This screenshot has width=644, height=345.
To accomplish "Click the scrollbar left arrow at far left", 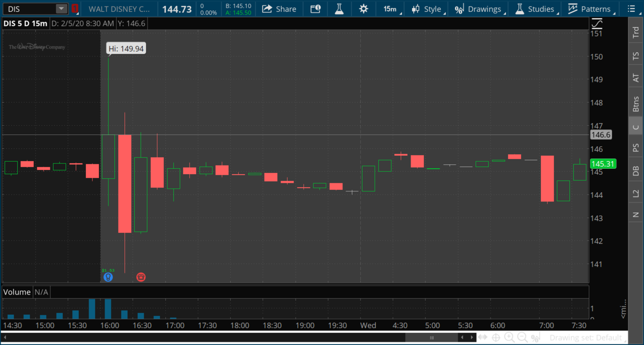I will tap(5, 337).
